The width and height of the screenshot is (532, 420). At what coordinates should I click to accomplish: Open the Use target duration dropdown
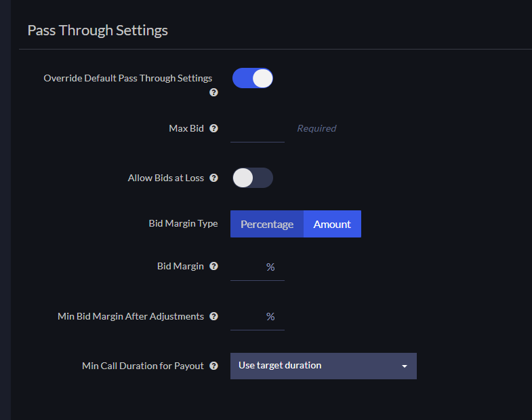pyautogui.click(x=323, y=366)
